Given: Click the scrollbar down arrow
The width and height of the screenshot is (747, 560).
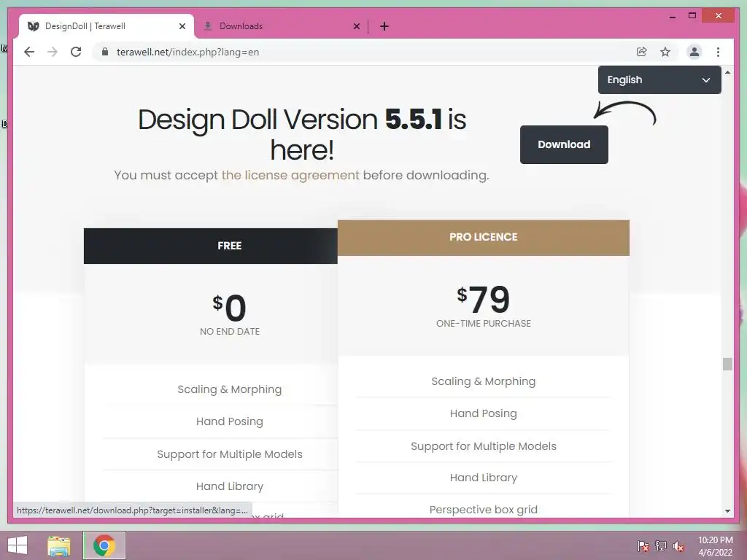Looking at the screenshot, I should (727, 511).
